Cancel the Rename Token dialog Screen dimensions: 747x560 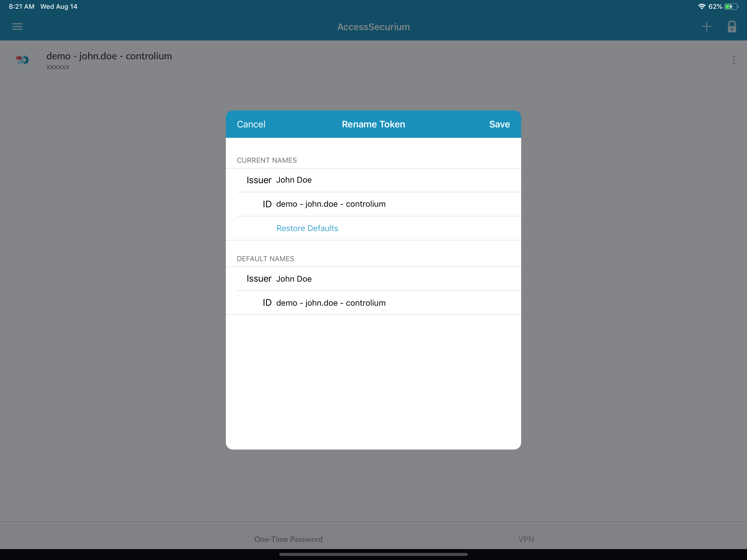[x=251, y=124]
